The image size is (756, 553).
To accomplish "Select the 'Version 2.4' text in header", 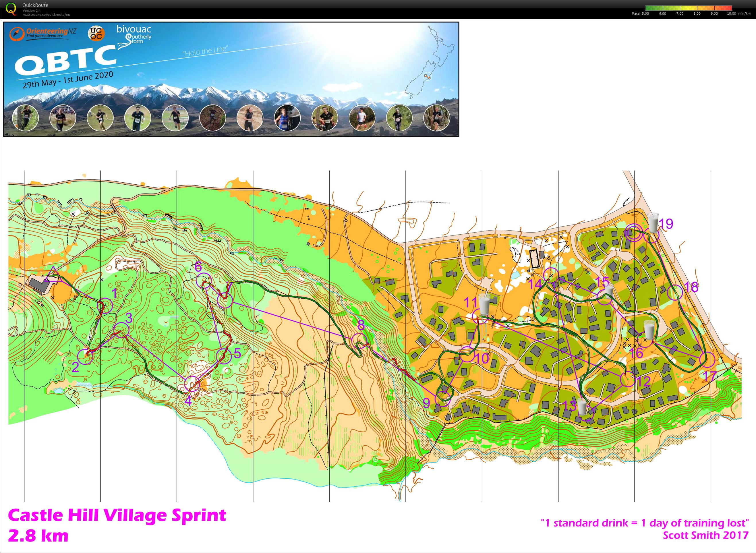I will tap(32, 11).
